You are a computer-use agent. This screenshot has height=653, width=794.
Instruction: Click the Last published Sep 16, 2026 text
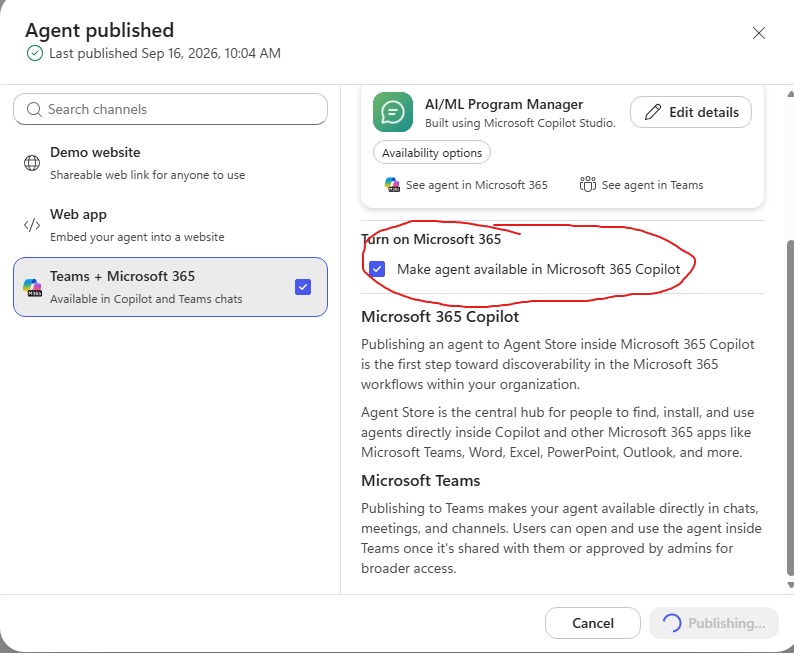click(165, 53)
